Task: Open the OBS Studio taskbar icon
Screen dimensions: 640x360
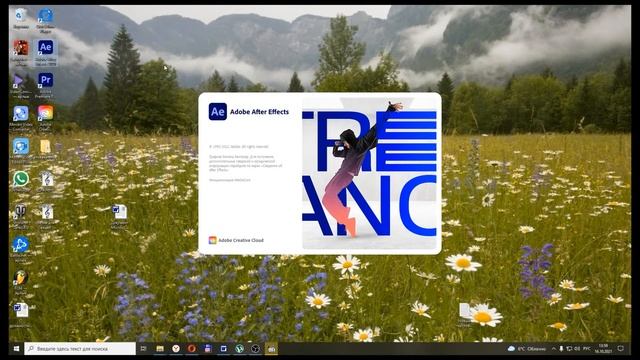Action: tap(256, 349)
